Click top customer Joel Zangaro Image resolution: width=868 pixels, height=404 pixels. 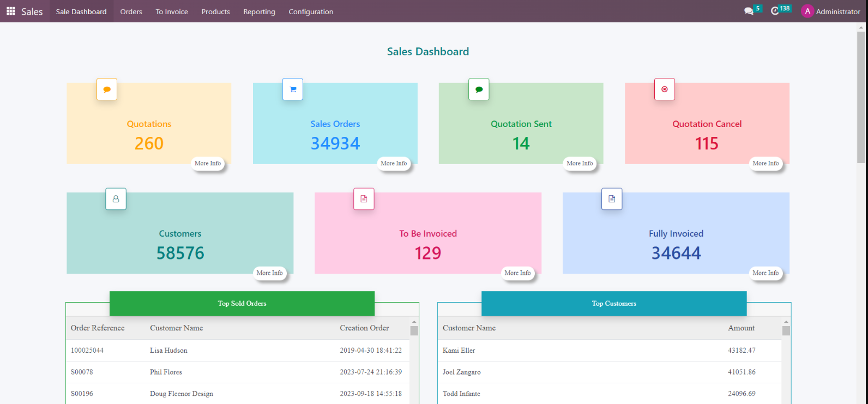point(461,372)
